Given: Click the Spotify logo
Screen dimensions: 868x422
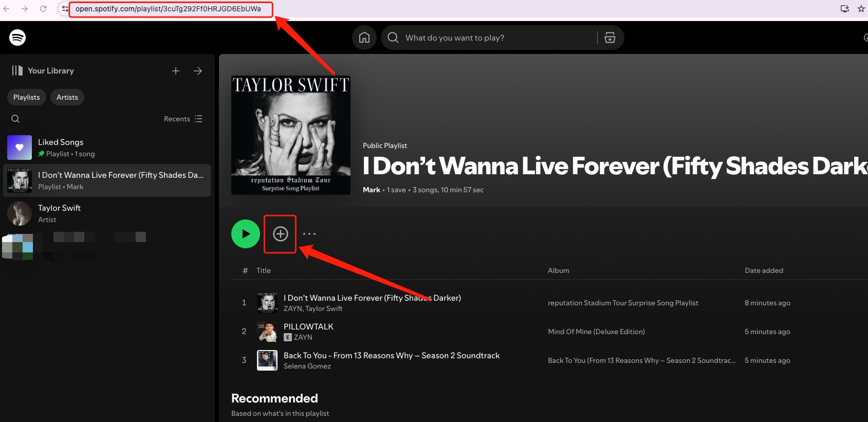Looking at the screenshot, I should pos(17,38).
